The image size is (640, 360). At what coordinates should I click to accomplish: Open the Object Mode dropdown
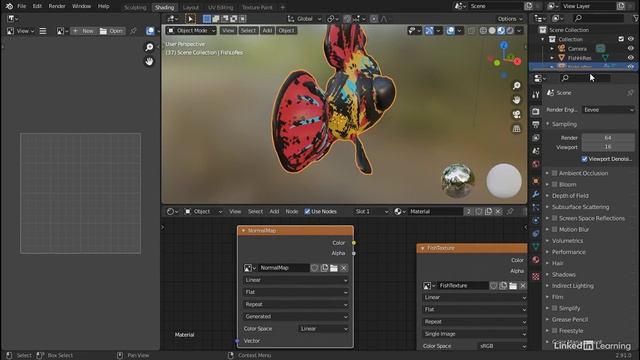click(191, 31)
